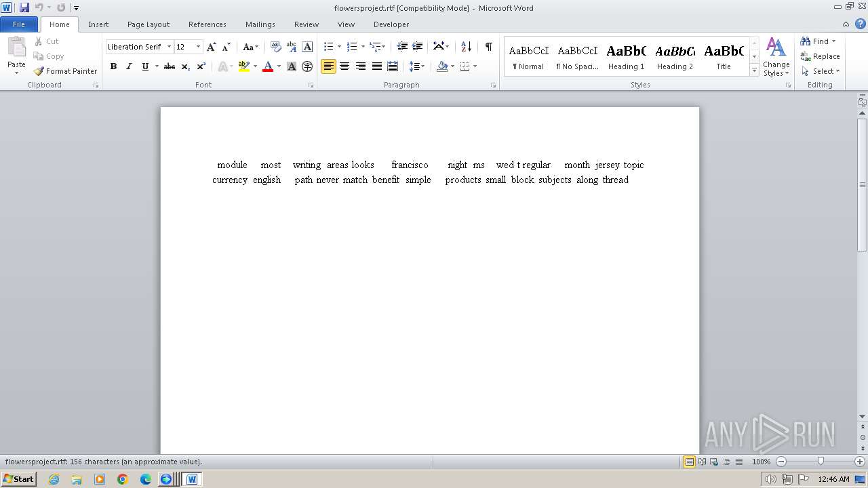This screenshot has height=488, width=868.
Task: Switch to the Mailings tab
Action: [260, 24]
